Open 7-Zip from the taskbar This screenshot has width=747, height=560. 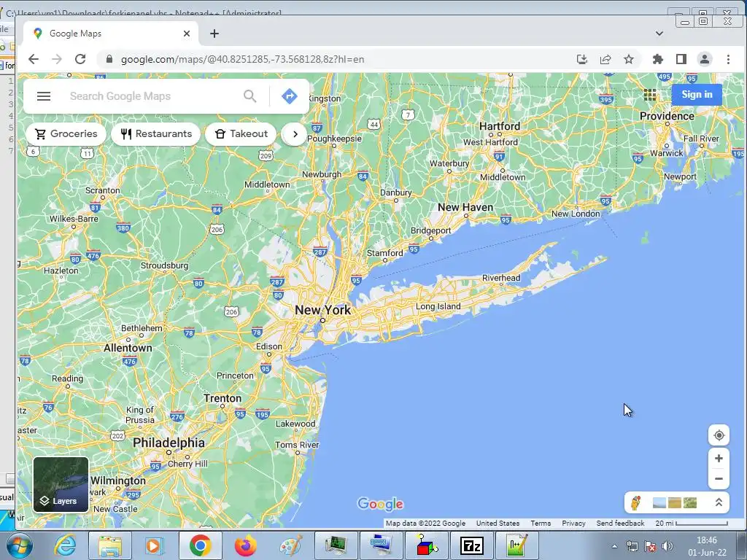[x=472, y=545]
